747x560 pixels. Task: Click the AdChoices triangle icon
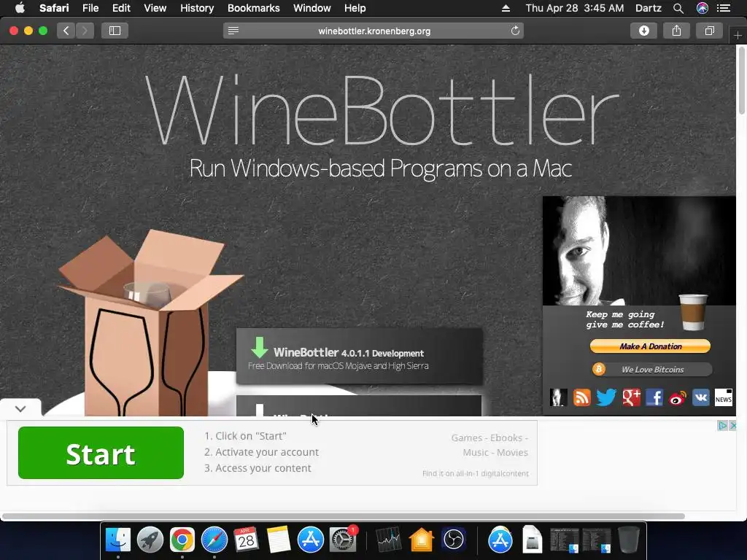pyautogui.click(x=723, y=425)
